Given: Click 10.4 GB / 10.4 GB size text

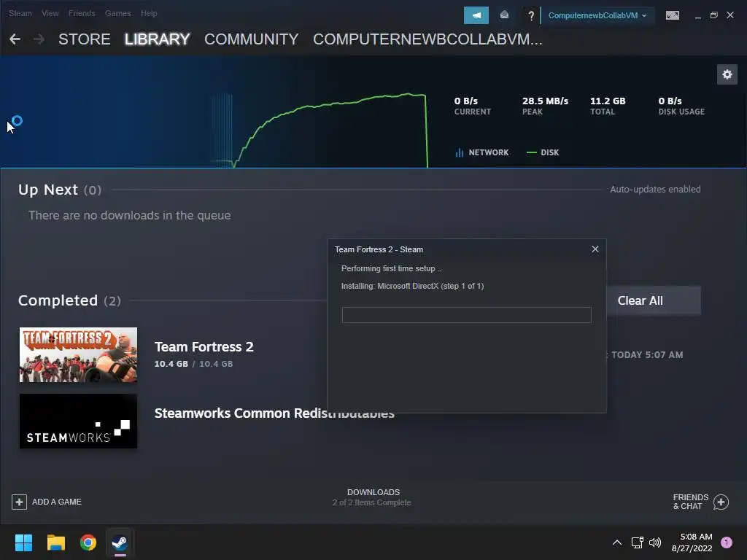Looking at the screenshot, I should coord(193,364).
